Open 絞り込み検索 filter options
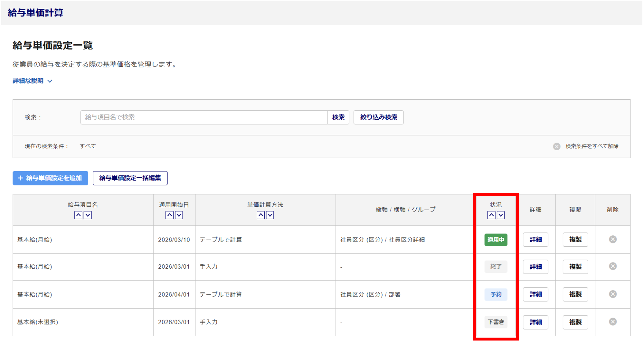This screenshot has height=346, width=644. (378, 117)
